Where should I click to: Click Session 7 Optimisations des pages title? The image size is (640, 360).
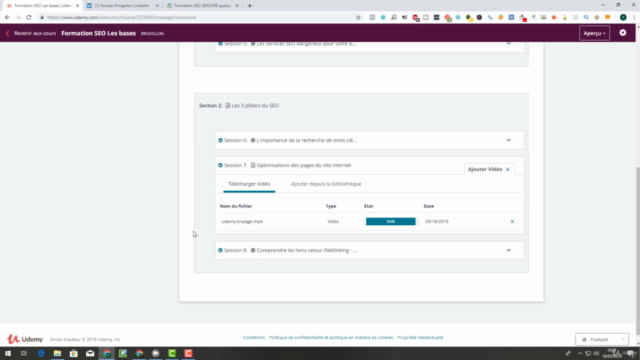(304, 165)
